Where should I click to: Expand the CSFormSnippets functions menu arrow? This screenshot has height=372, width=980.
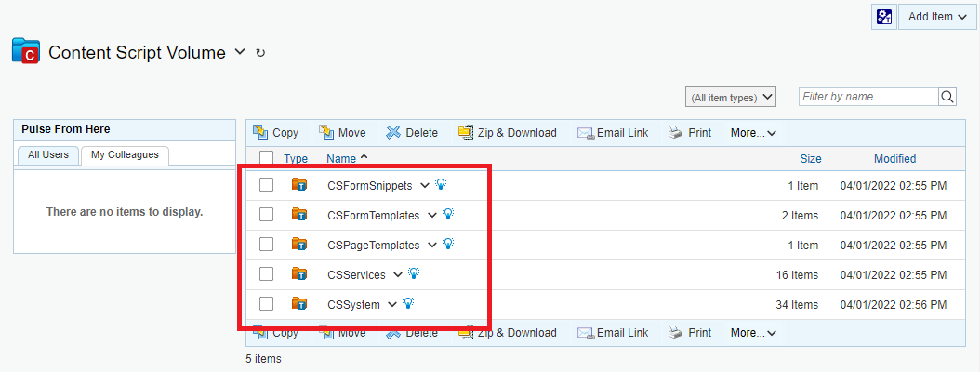coord(425,185)
